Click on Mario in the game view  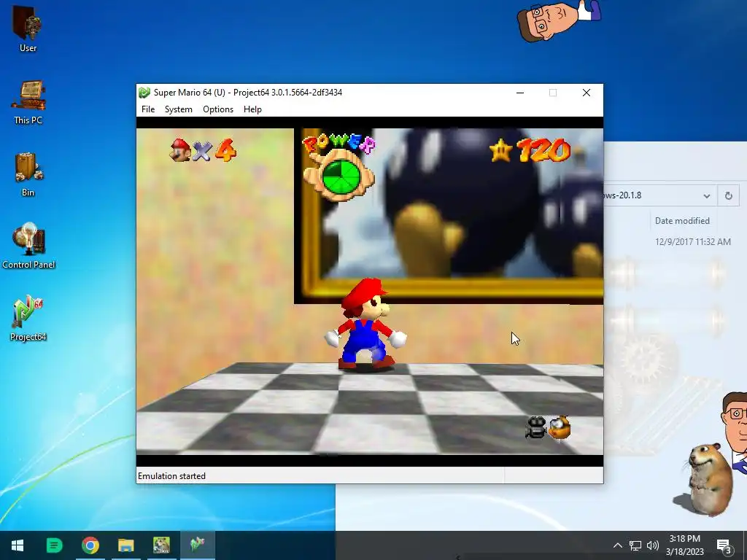click(365, 324)
